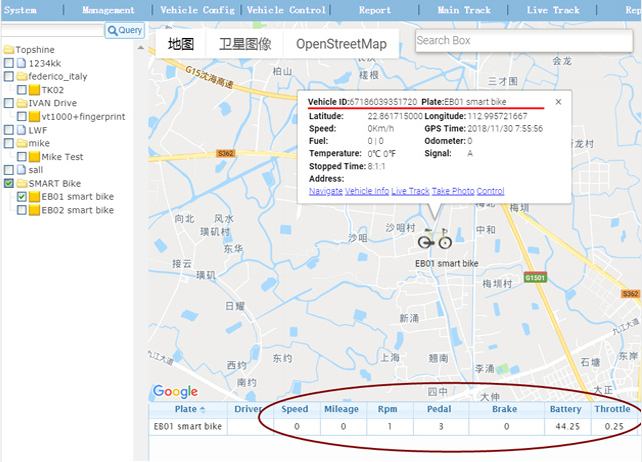Click the Battery column header
Screen dimensions: 642x462
(567, 409)
